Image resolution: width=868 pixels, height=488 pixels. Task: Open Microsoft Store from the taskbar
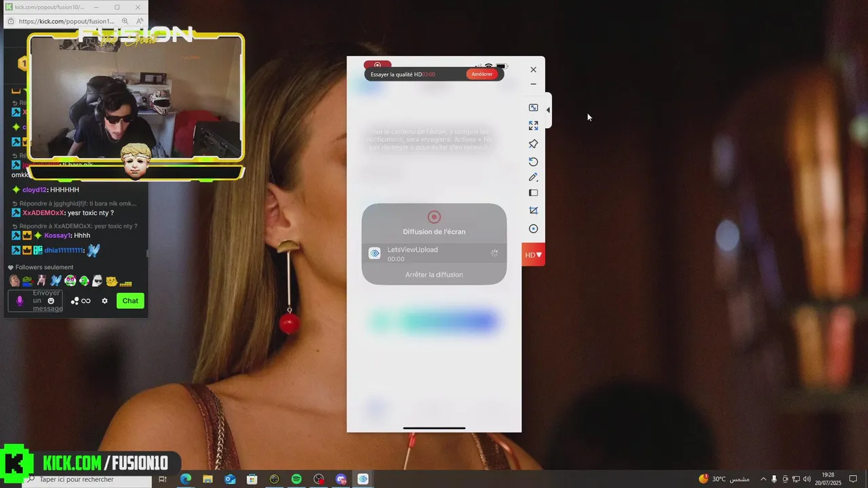[252, 479]
